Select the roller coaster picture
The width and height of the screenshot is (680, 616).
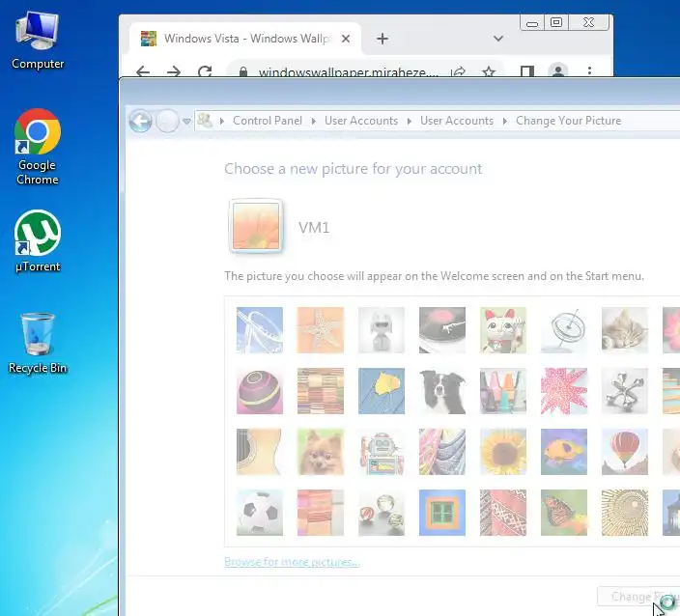259,330
